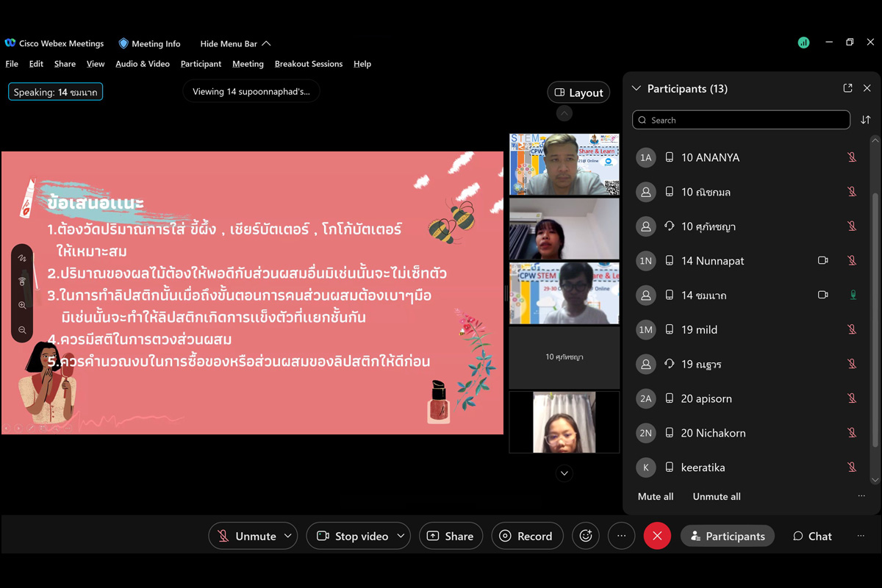Sort the participants list
This screenshot has width=882, height=588.
point(865,120)
